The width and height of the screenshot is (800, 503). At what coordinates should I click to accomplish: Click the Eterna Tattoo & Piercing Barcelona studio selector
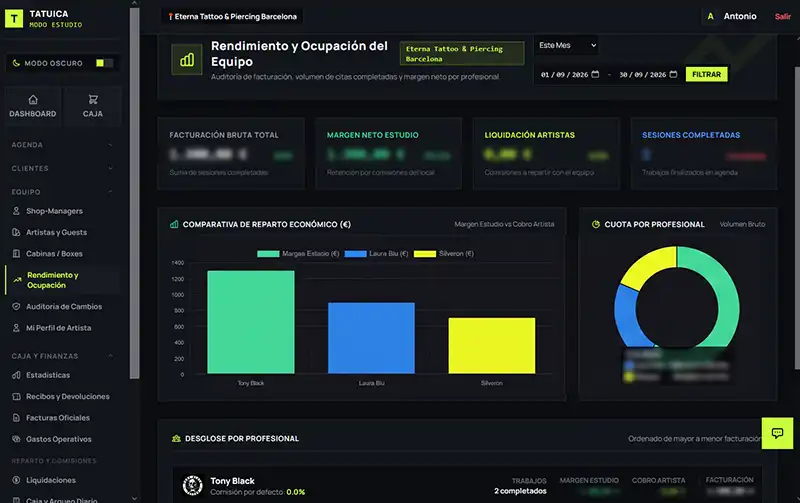click(232, 16)
